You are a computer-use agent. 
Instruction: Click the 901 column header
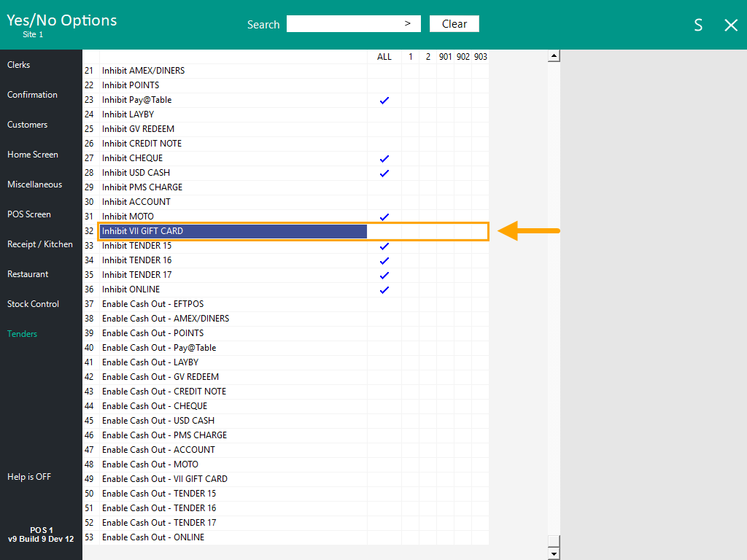tap(445, 57)
